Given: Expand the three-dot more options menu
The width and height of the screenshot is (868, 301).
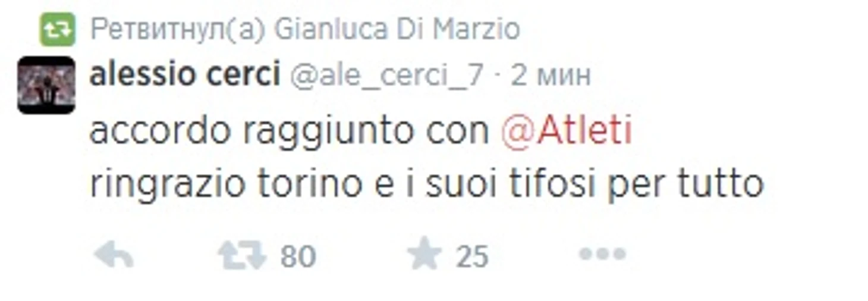Looking at the screenshot, I should pos(602,255).
